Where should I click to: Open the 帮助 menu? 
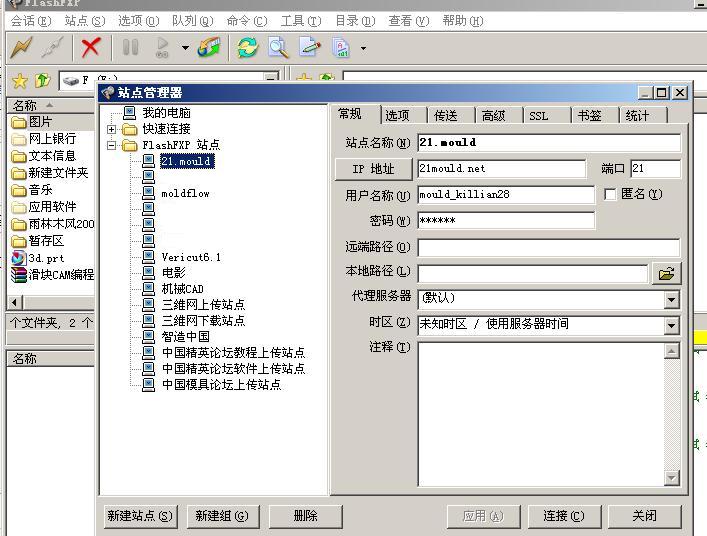463,21
